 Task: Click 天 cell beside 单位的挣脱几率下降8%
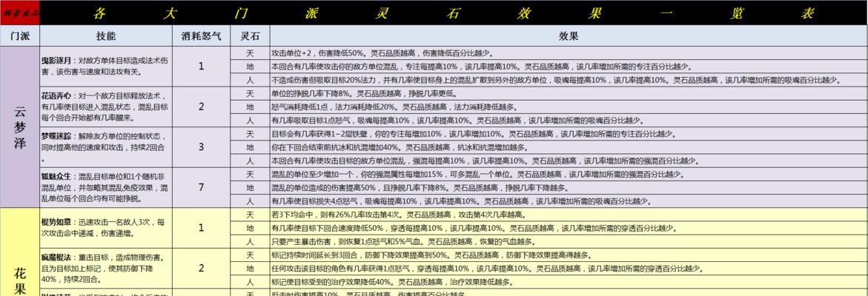point(250,93)
